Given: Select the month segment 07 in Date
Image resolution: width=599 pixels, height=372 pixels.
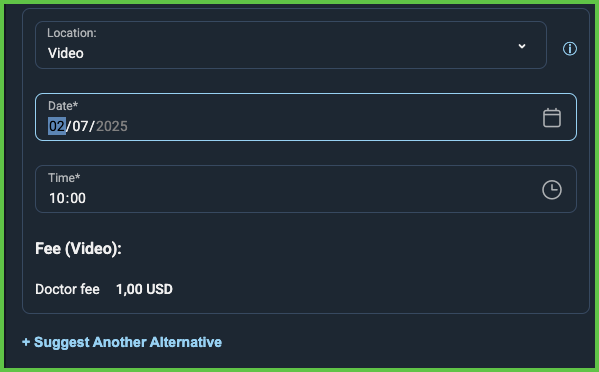Looking at the screenshot, I should 80,126.
